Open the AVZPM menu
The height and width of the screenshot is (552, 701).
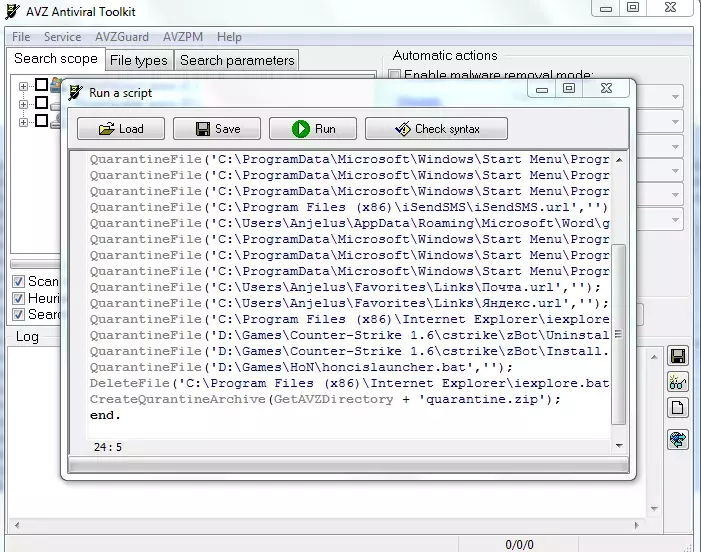183,37
